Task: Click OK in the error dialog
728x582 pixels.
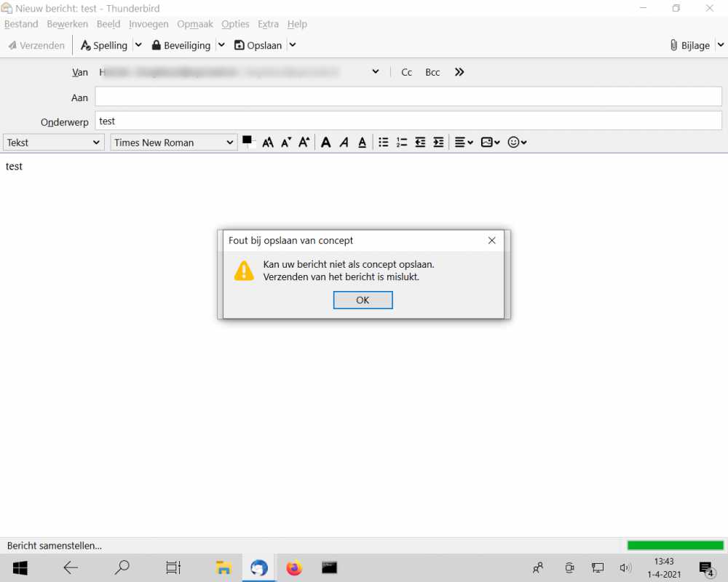Action: pyautogui.click(x=363, y=300)
